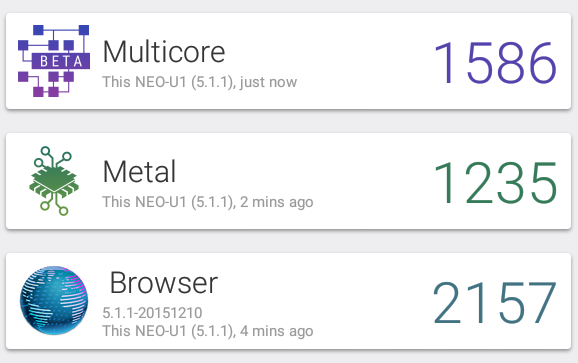Click the '4 mins ago' timestamp under Browser
This screenshot has width=578, height=363.
point(277,331)
